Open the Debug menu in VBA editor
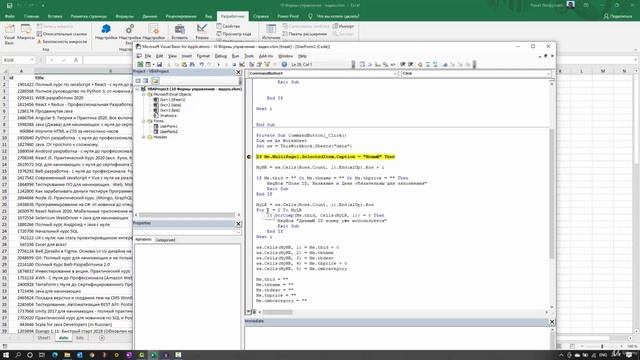This screenshot has width=640, height=360. pos(220,56)
